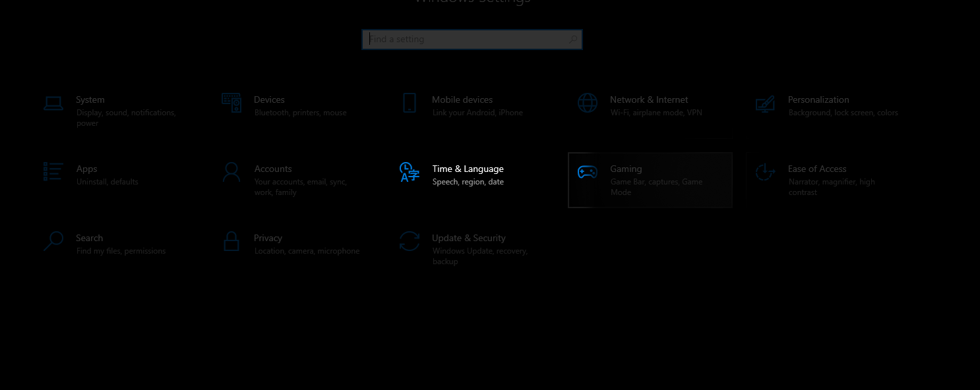Click 'Windows Update, recovery, backup' description

click(480, 256)
